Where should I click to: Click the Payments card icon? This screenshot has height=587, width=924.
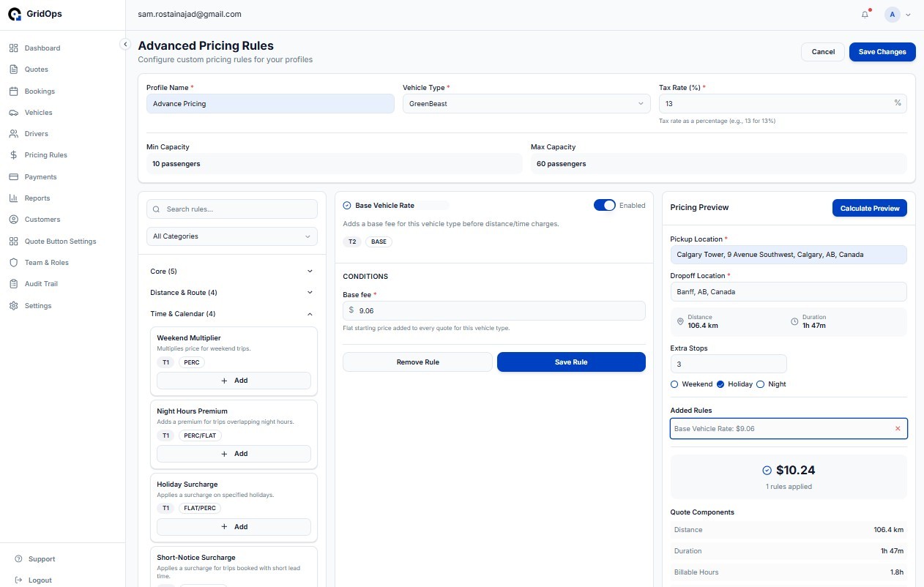13,177
